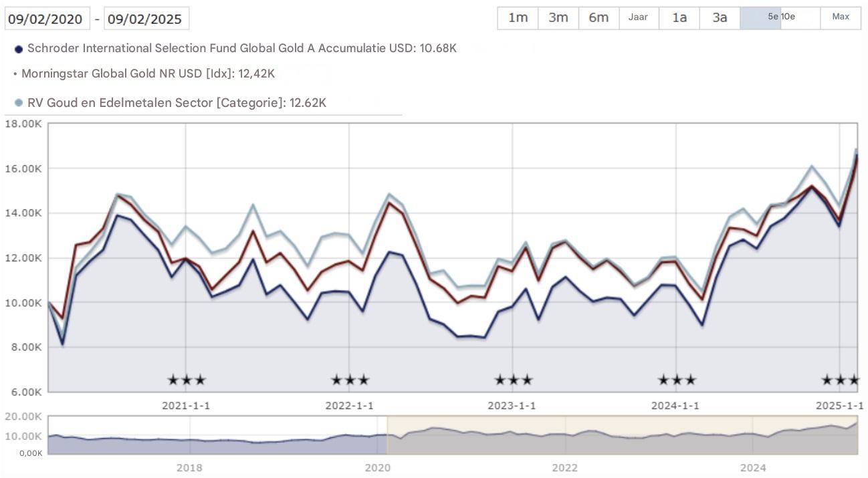This screenshot has height=478, width=868.
Task: Toggle Morningstar Global Gold index legend marker
Action: (x=15, y=74)
